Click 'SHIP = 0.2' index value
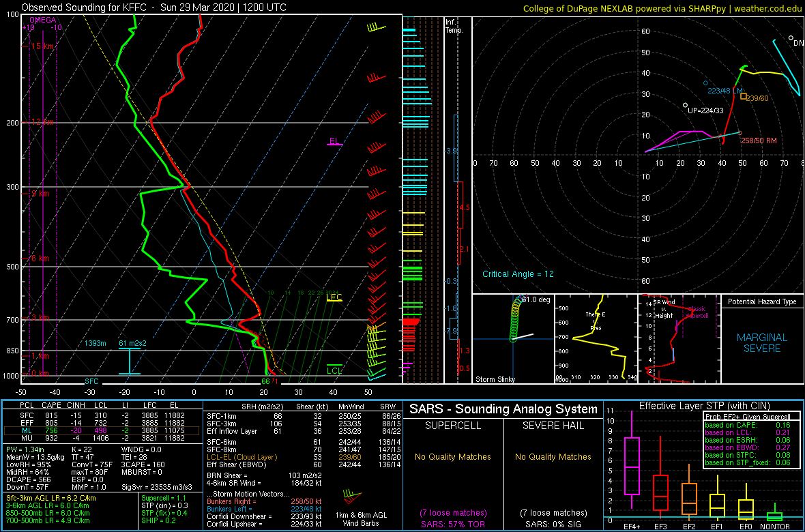Screen dimensions: 805x532 coord(160,520)
